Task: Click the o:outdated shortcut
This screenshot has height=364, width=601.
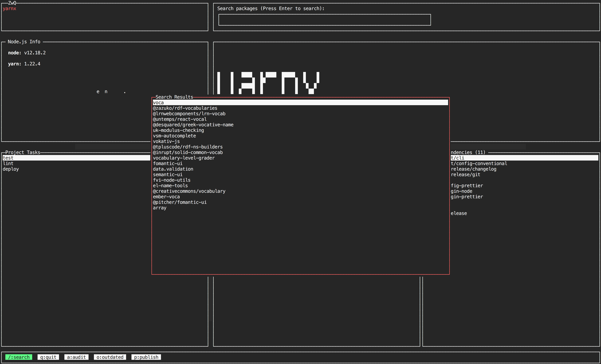Action: point(110,357)
